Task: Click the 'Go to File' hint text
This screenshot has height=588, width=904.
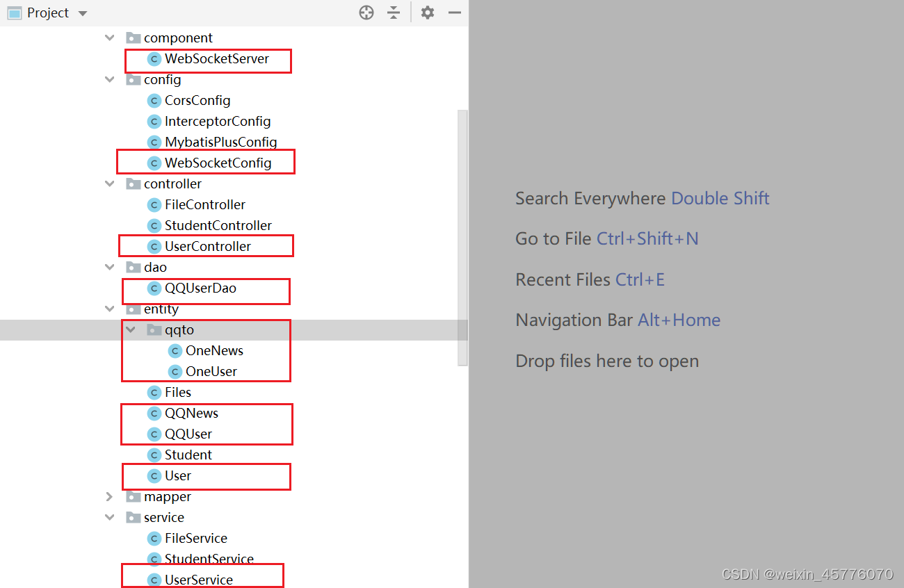Action: [554, 239]
